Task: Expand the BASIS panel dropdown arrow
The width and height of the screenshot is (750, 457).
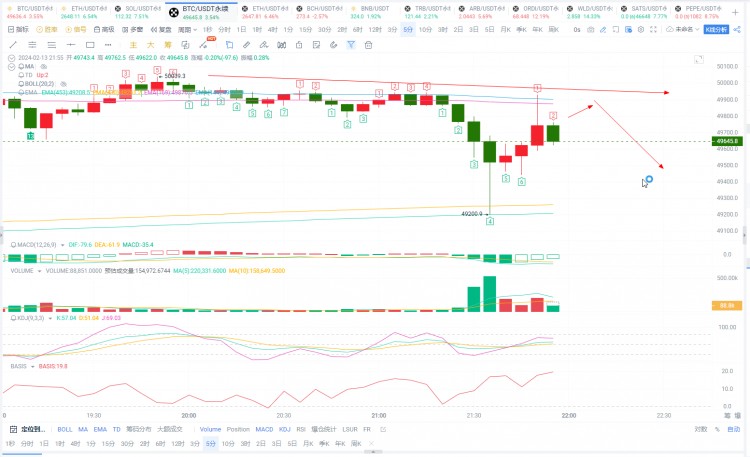Action: pos(33,367)
